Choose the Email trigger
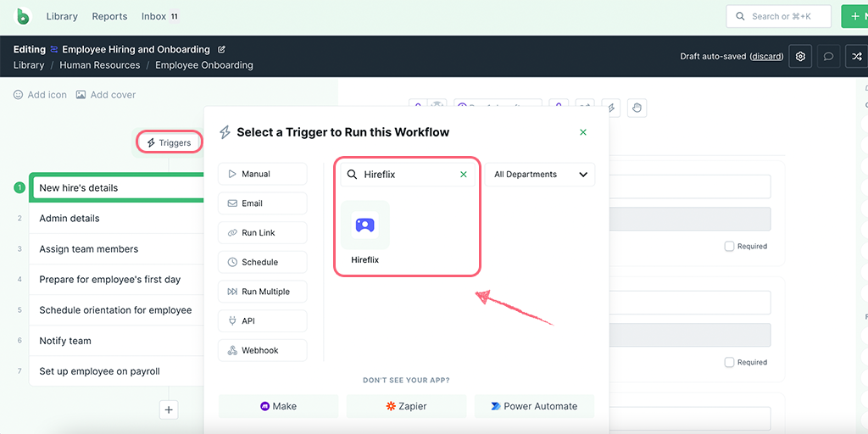This screenshot has width=868, height=434. [x=263, y=203]
